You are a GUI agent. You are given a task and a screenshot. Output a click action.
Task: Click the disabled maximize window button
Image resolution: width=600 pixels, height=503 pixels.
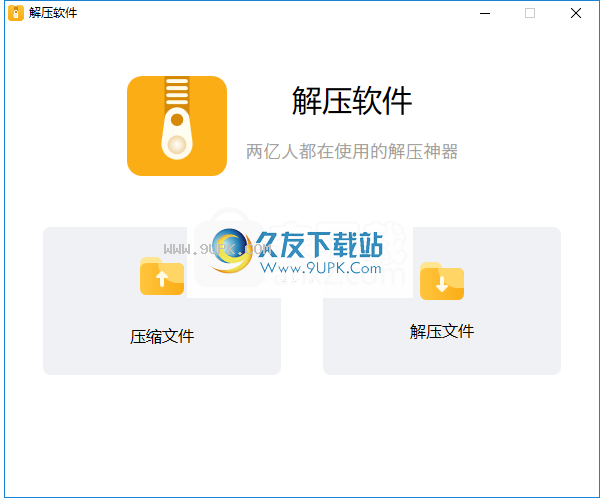530,13
